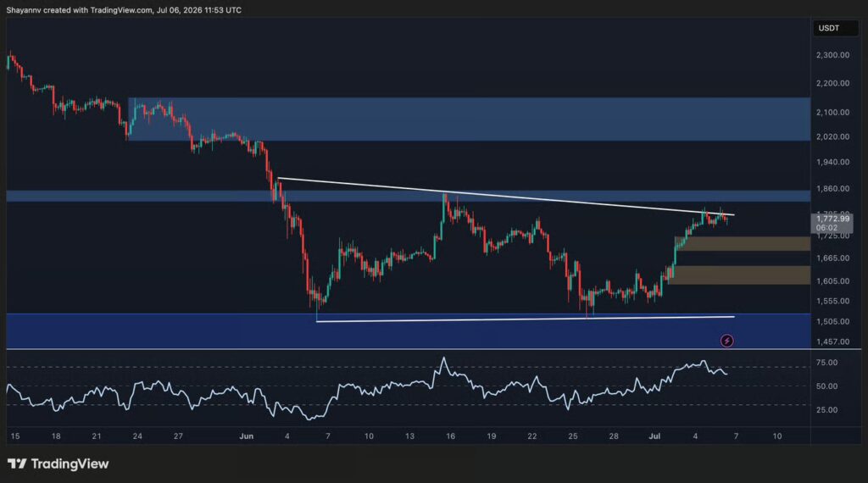Viewport: 868px width, 483px height.
Task: Click the Jul date marker on time axis
Action: point(654,436)
